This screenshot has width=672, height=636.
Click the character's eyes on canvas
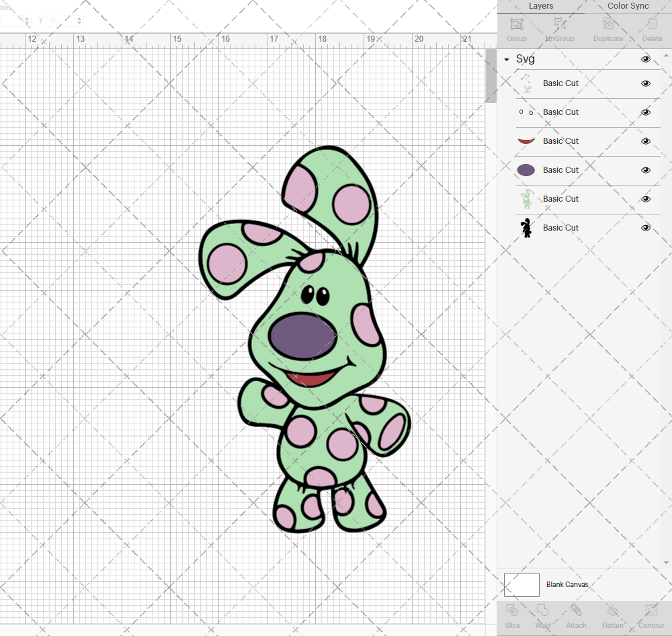(315, 296)
